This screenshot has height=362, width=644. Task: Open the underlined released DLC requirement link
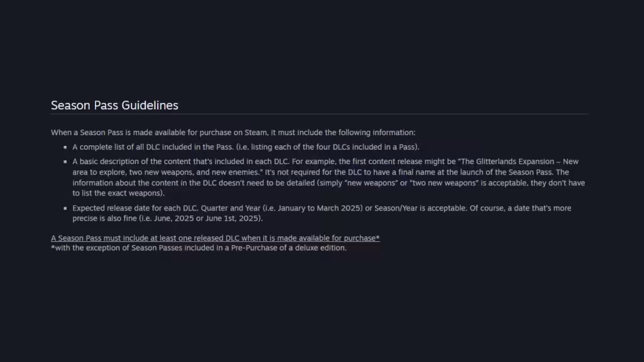pos(215,238)
